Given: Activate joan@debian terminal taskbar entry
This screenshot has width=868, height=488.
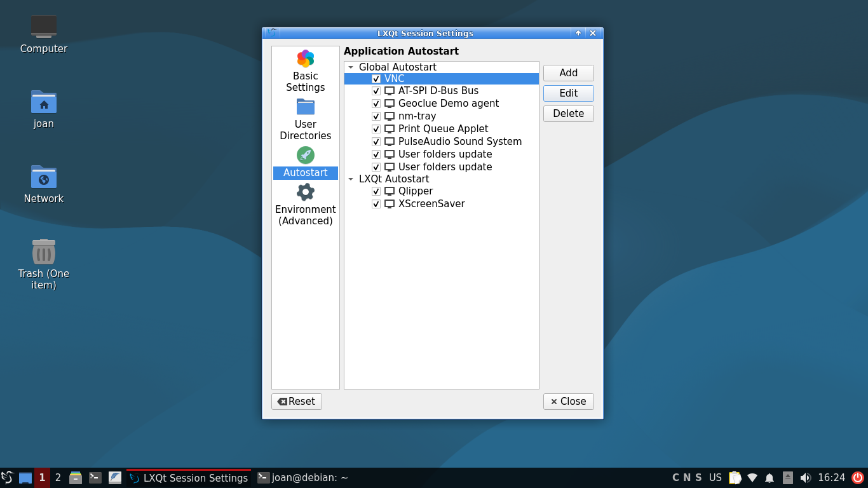Looking at the screenshot, I should (x=303, y=478).
